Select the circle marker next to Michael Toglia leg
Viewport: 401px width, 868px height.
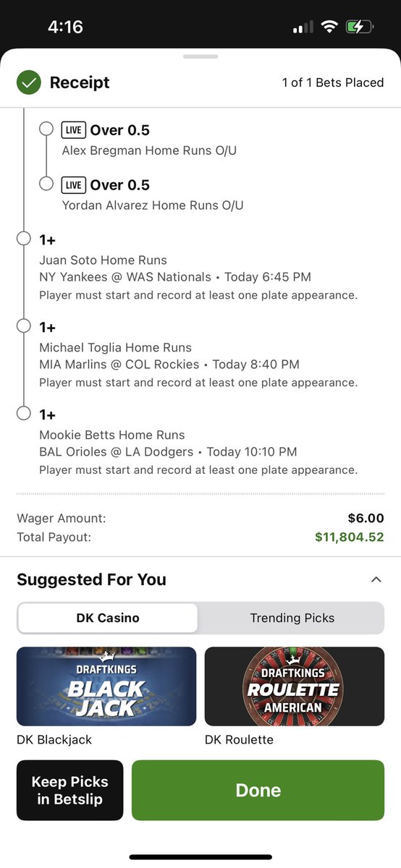23,326
